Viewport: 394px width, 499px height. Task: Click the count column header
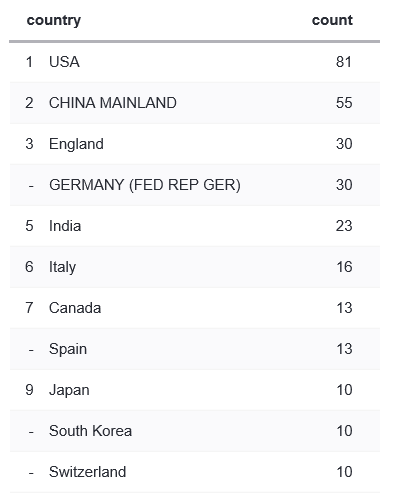coord(332,20)
